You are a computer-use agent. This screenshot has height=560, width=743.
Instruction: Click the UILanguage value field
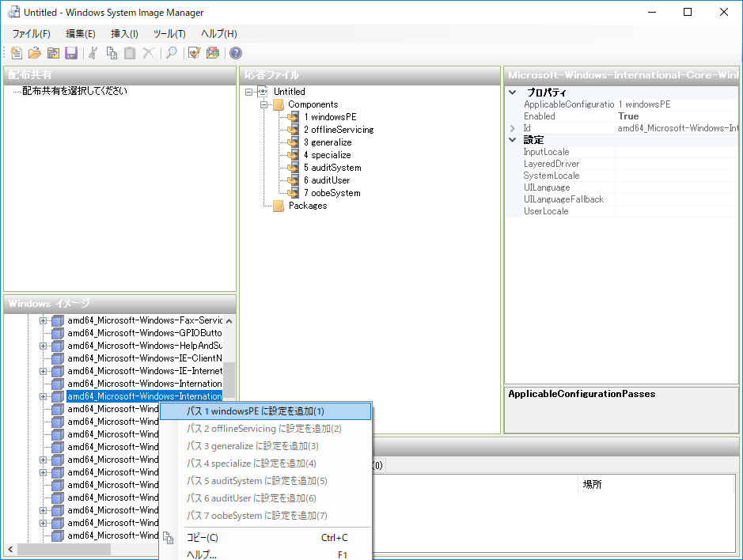tap(677, 187)
